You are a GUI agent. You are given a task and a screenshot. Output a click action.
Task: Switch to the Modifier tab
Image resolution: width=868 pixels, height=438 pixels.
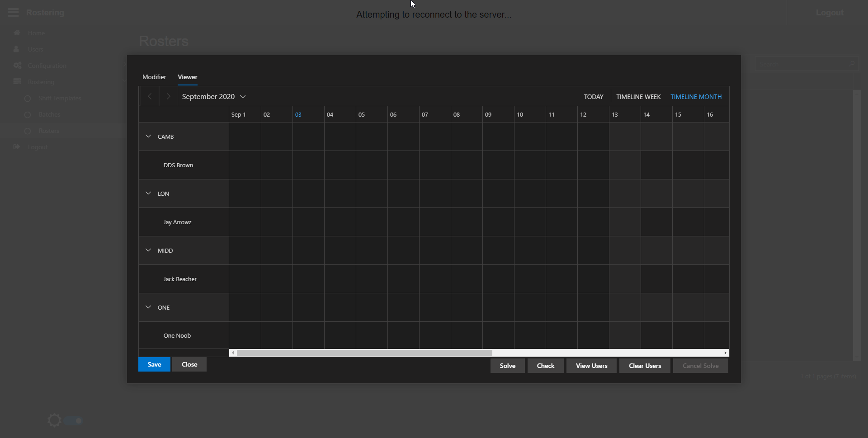click(x=154, y=77)
